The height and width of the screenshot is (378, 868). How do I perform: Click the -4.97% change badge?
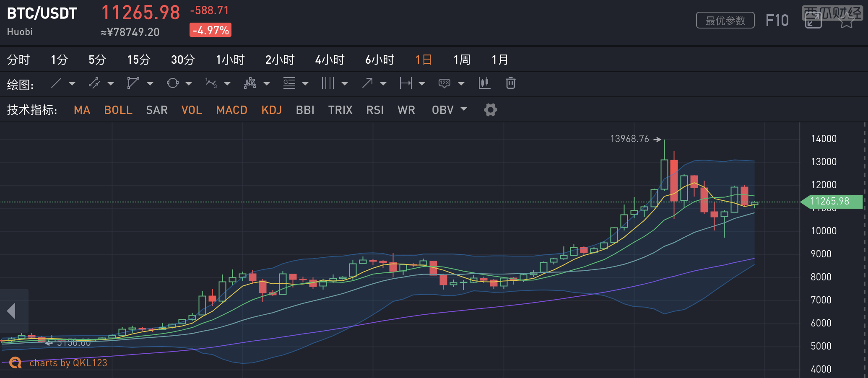(211, 30)
